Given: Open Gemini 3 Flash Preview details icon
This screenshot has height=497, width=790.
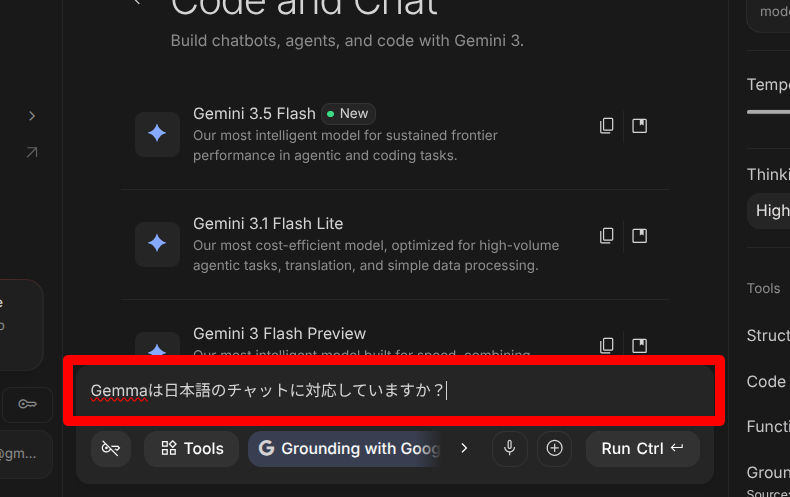Looking at the screenshot, I should (x=639, y=345).
